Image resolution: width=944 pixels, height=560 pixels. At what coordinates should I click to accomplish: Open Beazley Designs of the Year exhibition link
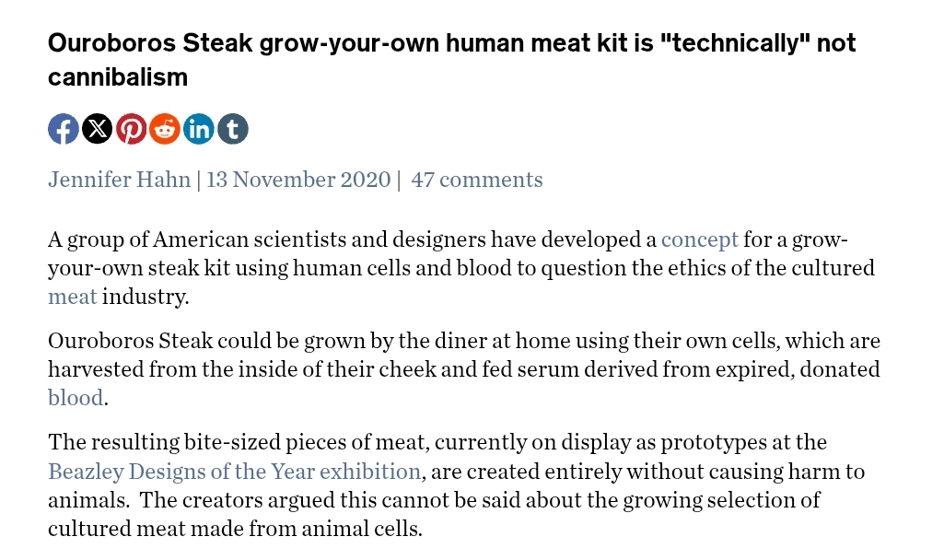(234, 472)
